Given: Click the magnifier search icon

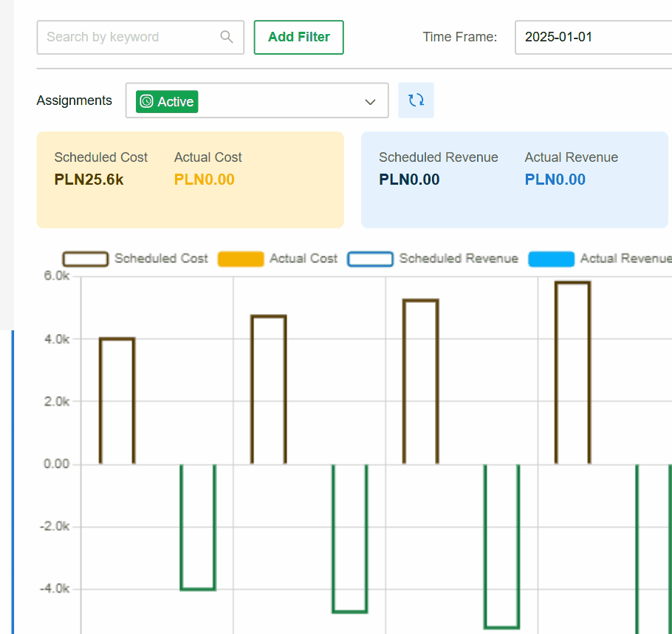Looking at the screenshot, I should click(x=227, y=37).
